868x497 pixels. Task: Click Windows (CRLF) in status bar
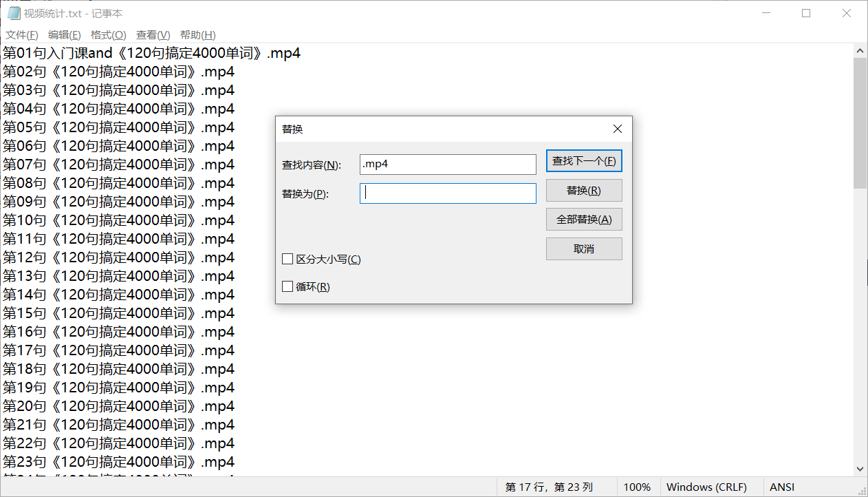tap(706, 487)
